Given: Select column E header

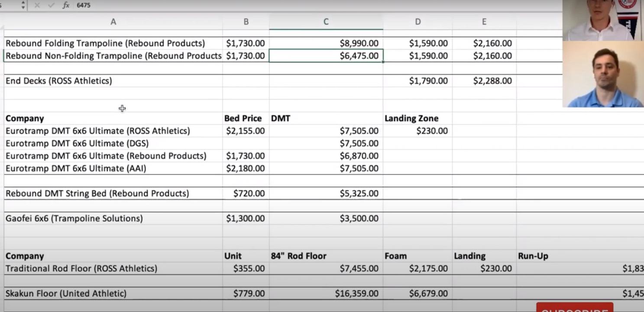Looking at the screenshot, I should coord(484,22).
